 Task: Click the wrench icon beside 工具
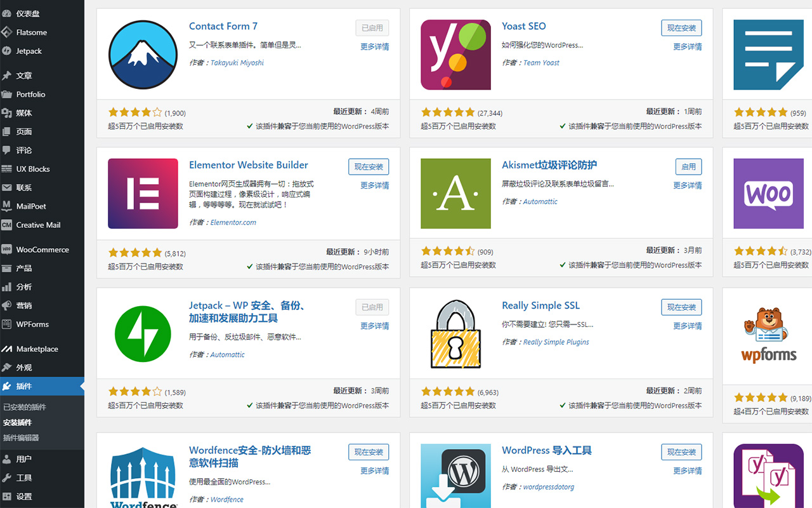(x=6, y=478)
